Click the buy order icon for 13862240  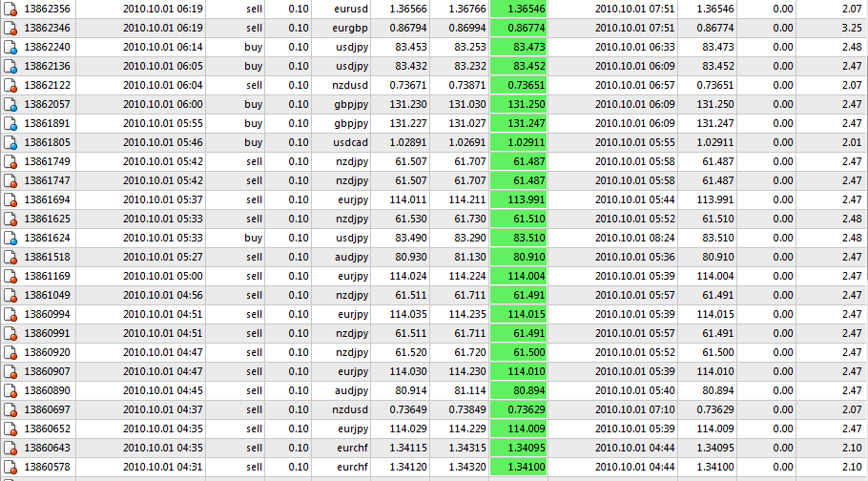[x=10, y=47]
